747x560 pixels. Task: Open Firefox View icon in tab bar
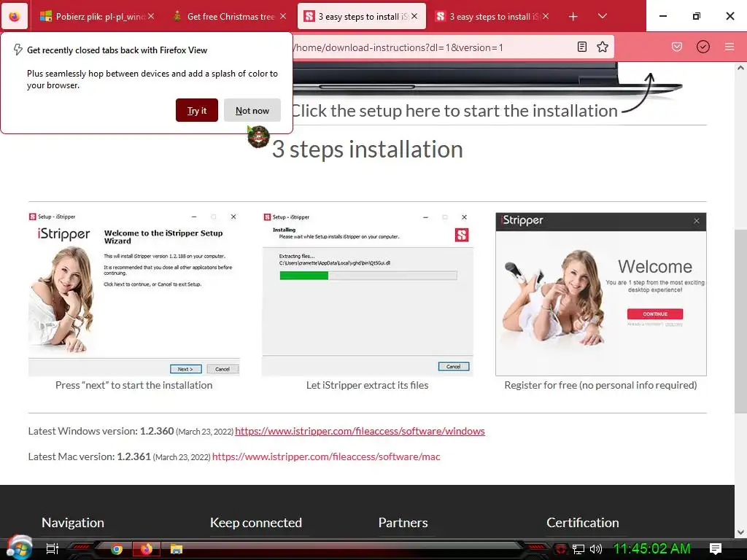coord(15,16)
